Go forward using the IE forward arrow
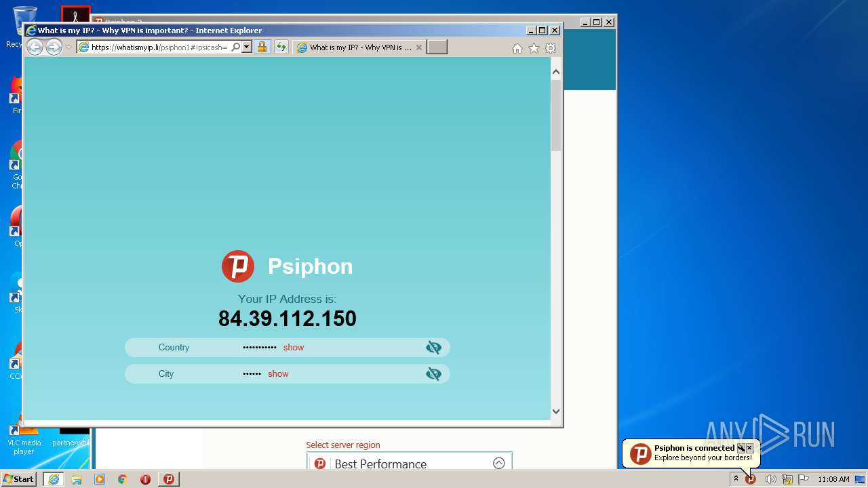 click(x=54, y=47)
